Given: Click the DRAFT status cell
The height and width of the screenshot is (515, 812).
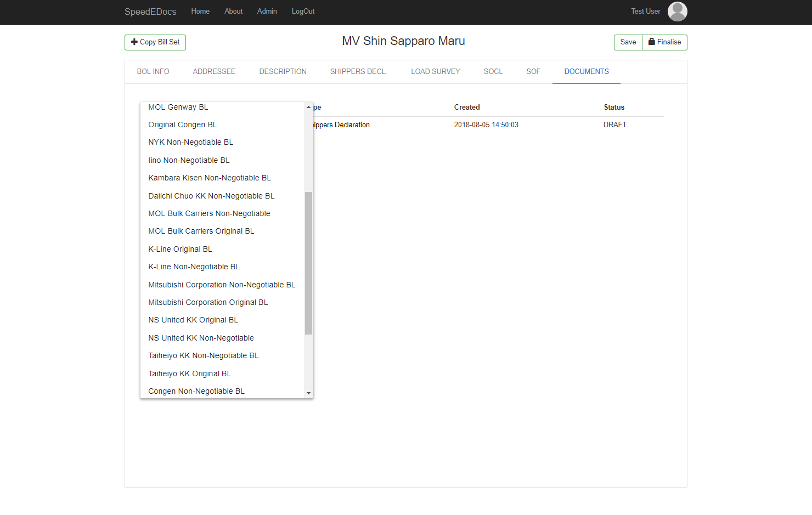Looking at the screenshot, I should coord(615,125).
